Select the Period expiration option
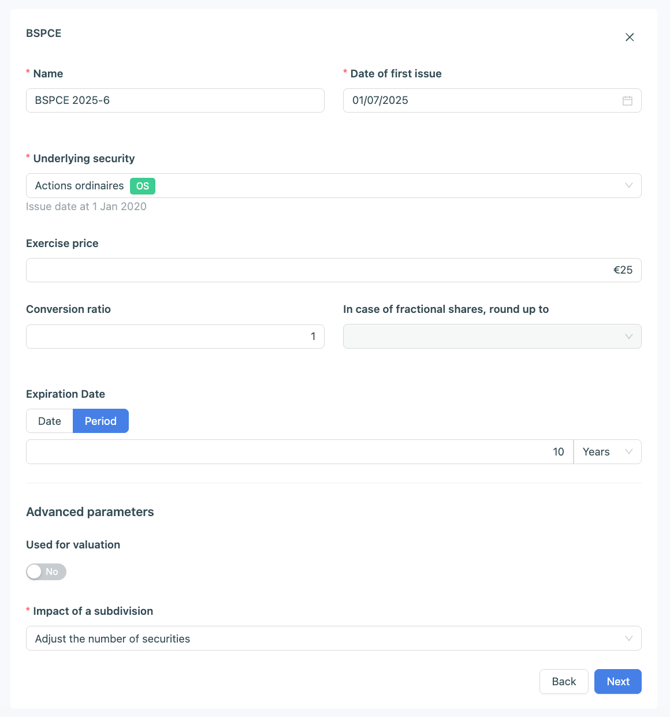670x717 pixels. (x=100, y=421)
